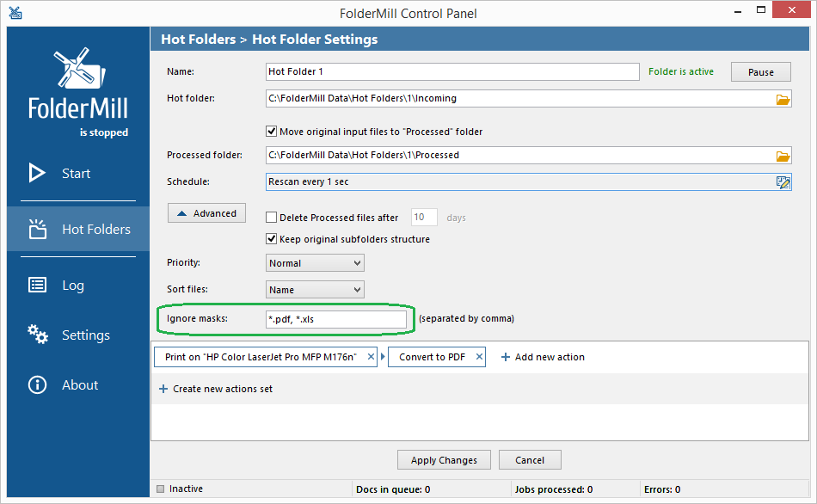Browse for the Processed folder path
Screen dimensions: 817x504
(783, 156)
